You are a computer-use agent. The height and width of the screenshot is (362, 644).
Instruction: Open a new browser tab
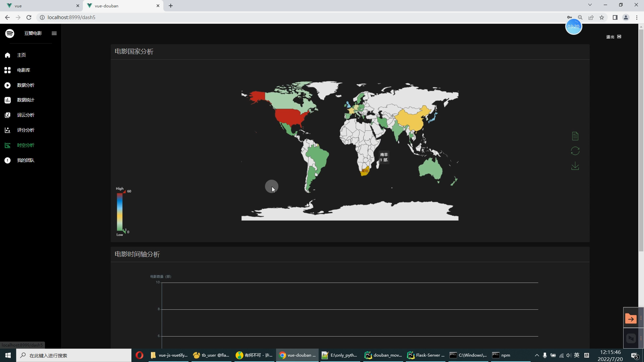[171, 6]
